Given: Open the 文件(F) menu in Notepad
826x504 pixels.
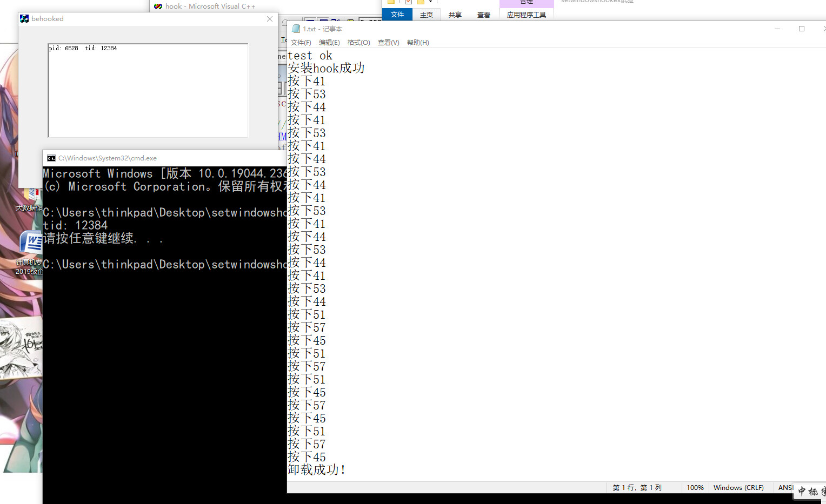Looking at the screenshot, I should (301, 43).
